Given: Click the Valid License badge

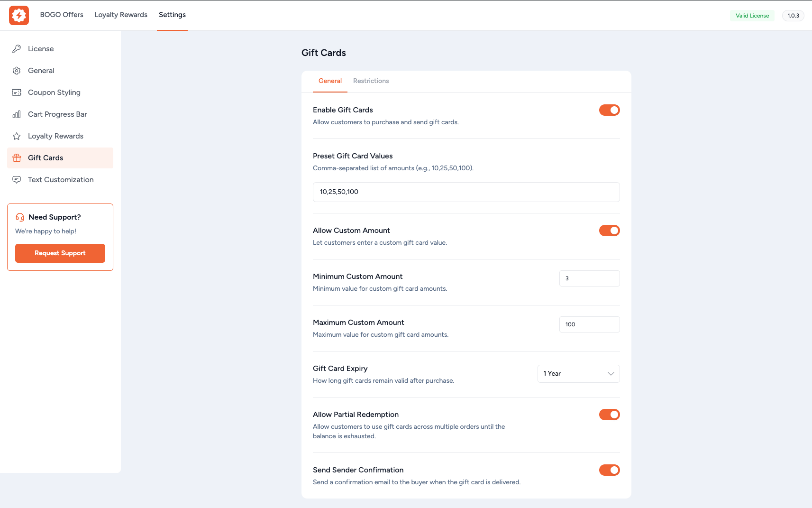Looking at the screenshot, I should click(x=752, y=15).
